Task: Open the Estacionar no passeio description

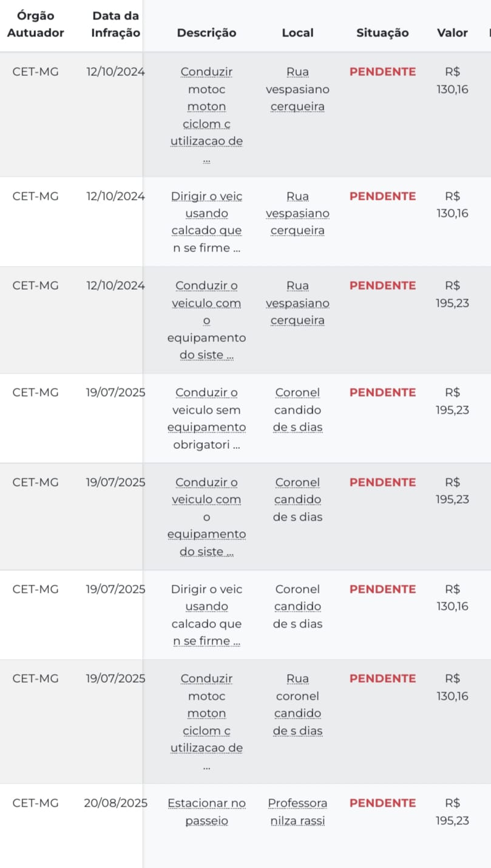Action: (206, 812)
